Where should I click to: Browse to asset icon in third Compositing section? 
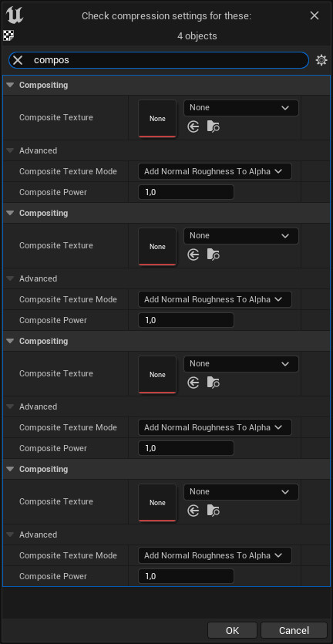[213, 383]
